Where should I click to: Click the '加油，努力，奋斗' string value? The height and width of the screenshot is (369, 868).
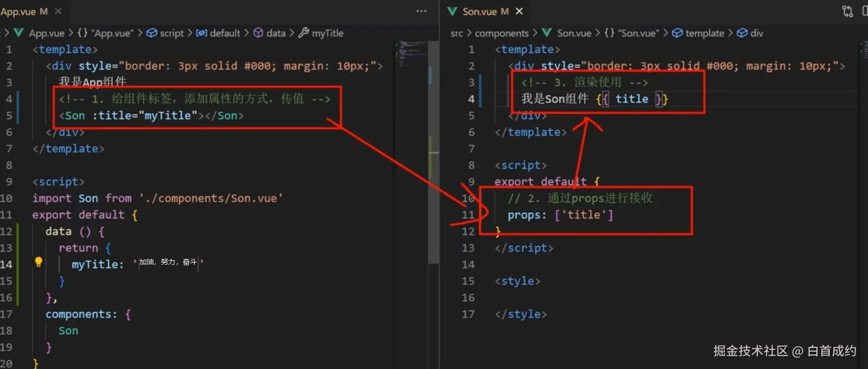[168, 262]
